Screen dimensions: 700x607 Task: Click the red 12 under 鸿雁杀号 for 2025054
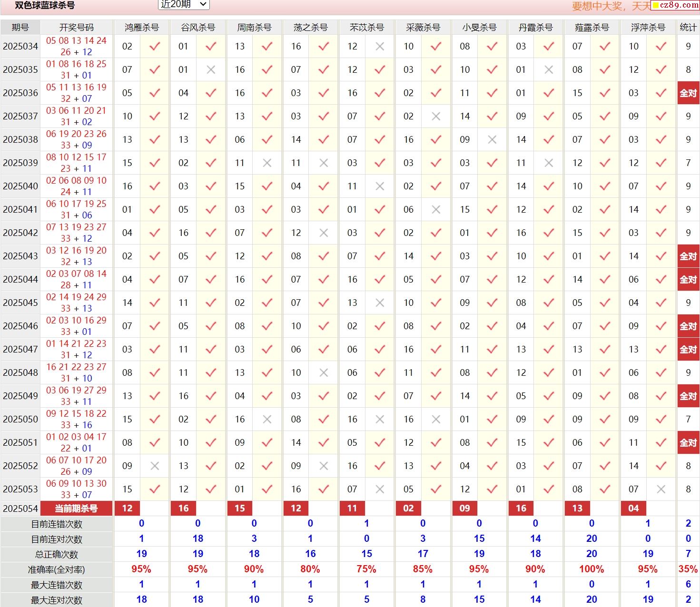(127, 509)
